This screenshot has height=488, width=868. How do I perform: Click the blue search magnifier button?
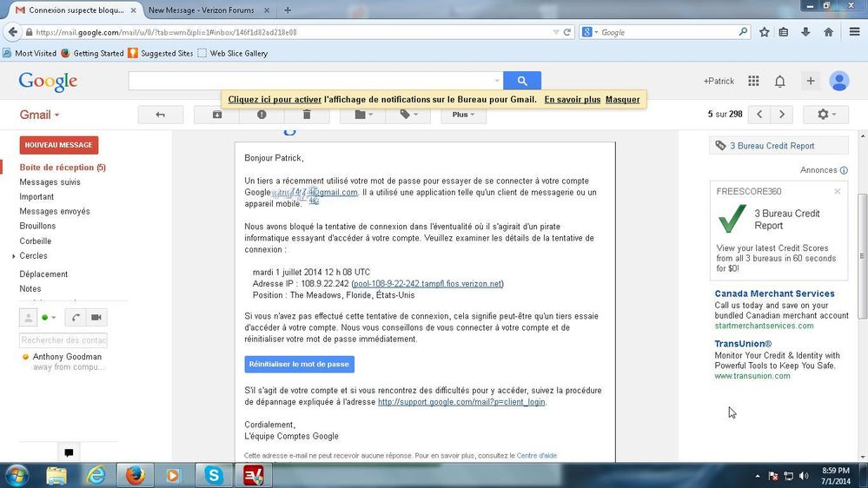coord(522,81)
